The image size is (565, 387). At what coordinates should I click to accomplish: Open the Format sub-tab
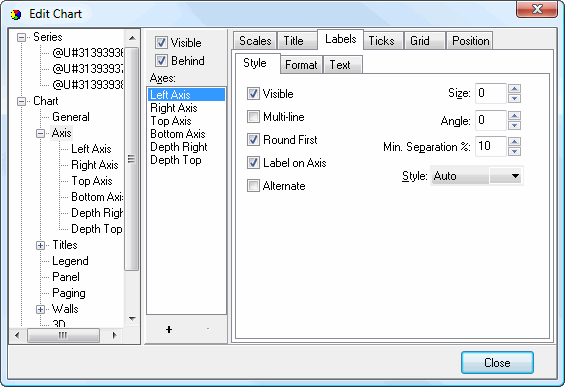click(x=301, y=65)
